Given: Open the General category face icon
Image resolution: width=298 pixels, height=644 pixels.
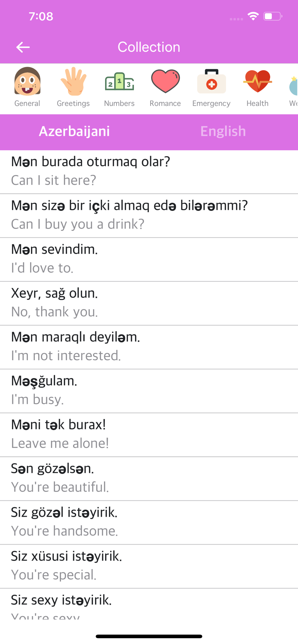Looking at the screenshot, I should [27, 81].
